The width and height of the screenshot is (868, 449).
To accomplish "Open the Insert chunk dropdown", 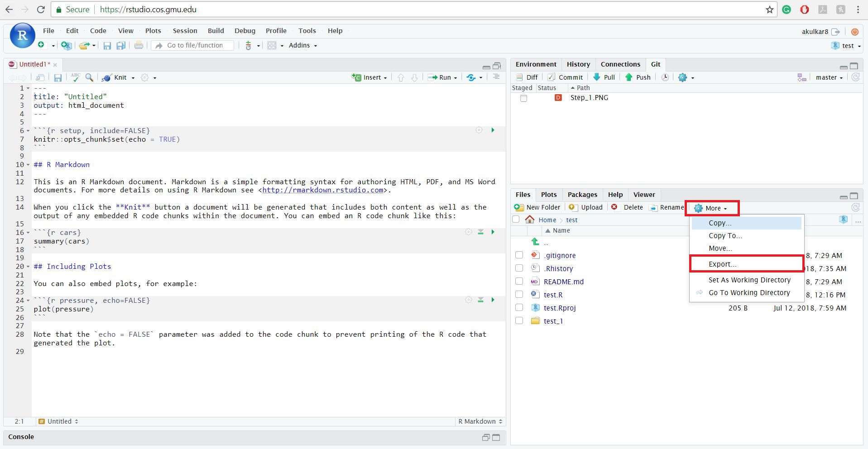I will point(370,77).
